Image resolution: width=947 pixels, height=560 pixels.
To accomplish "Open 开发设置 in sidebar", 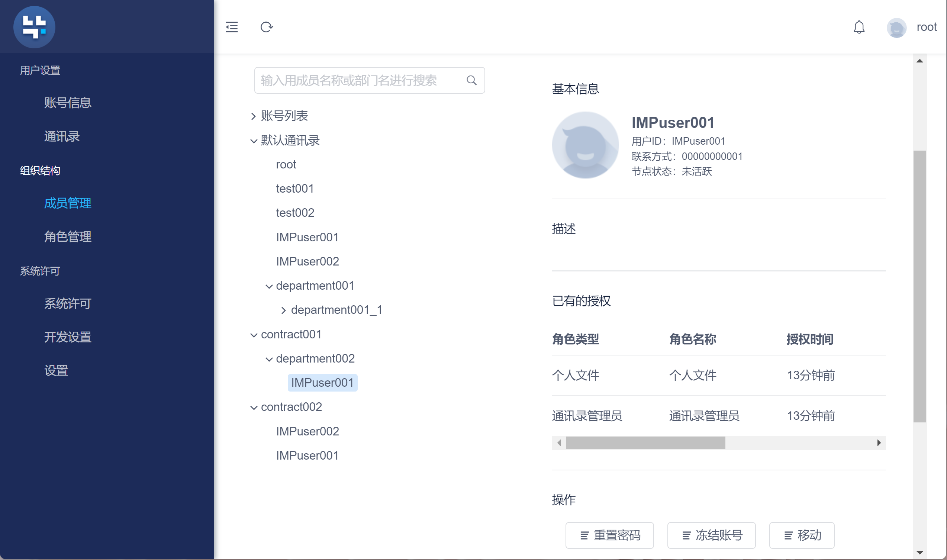I will (68, 337).
